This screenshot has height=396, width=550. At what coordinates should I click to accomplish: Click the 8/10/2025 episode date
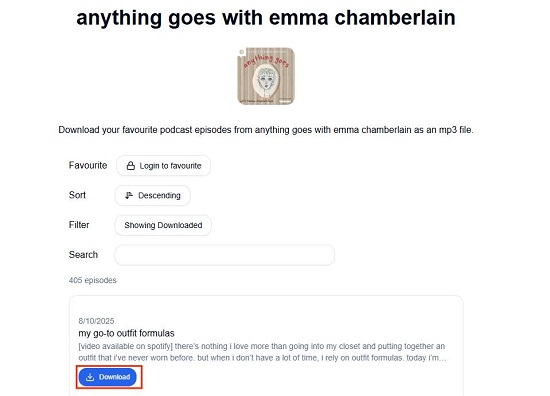[x=96, y=321]
